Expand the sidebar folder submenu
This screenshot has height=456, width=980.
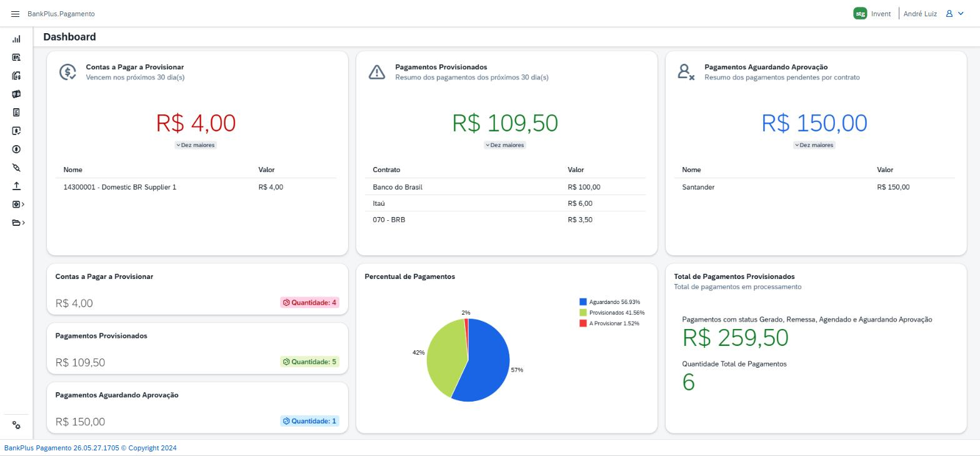(x=18, y=223)
